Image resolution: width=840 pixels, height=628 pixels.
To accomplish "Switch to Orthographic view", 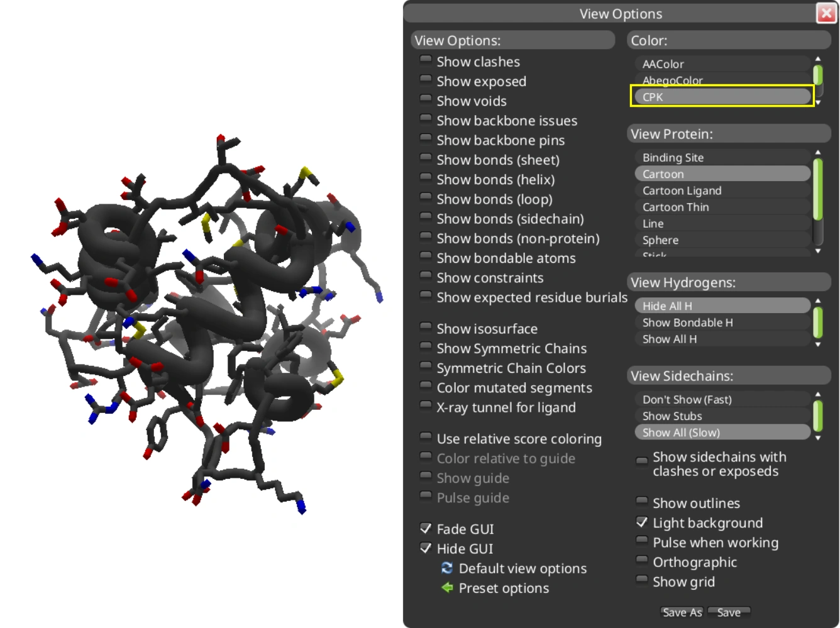I will click(x=641, y=561).
